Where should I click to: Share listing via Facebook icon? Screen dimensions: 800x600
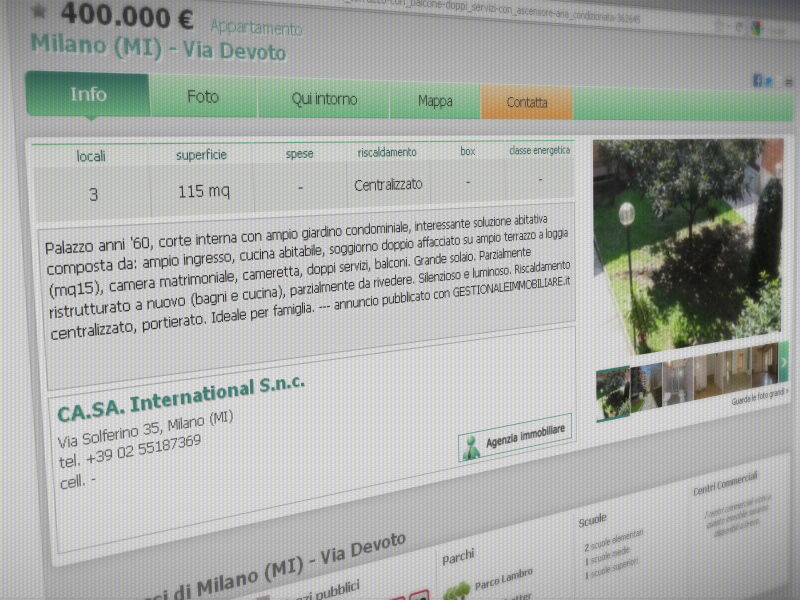coord(758,80)
